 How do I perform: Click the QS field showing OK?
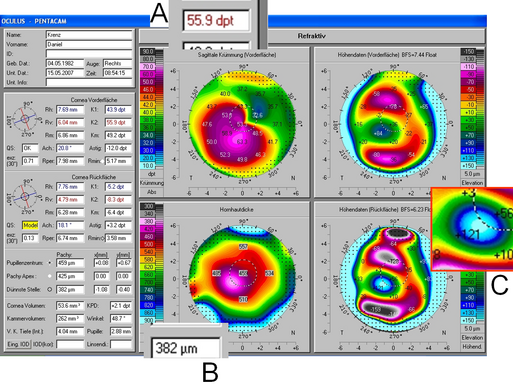[x=30, y=148]
